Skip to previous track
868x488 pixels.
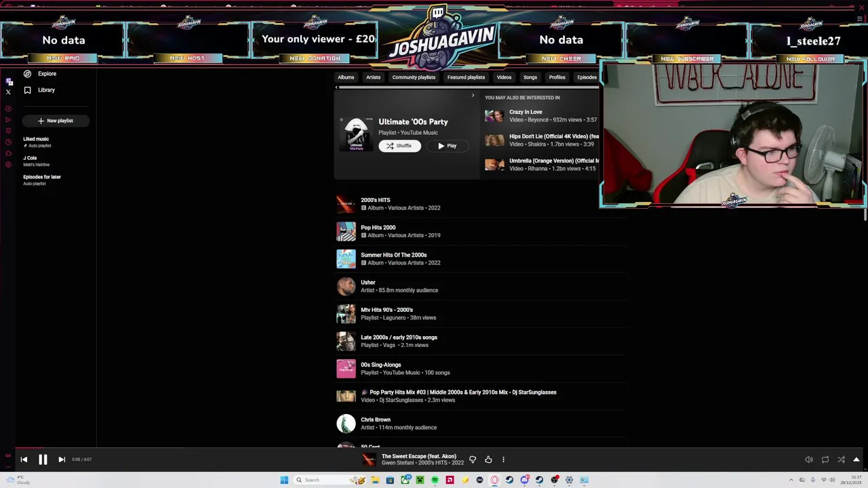[24, 460]
